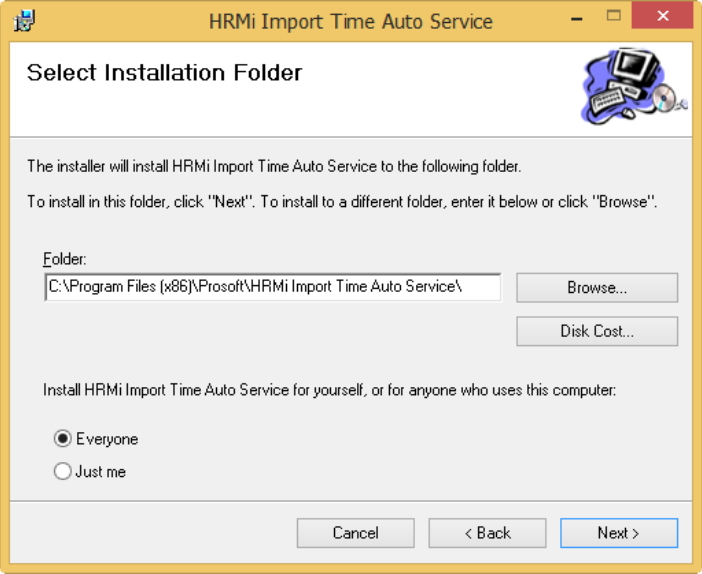702x574 pixels.
Task: Maximize the installer window
Action: [x=613, y=16]
